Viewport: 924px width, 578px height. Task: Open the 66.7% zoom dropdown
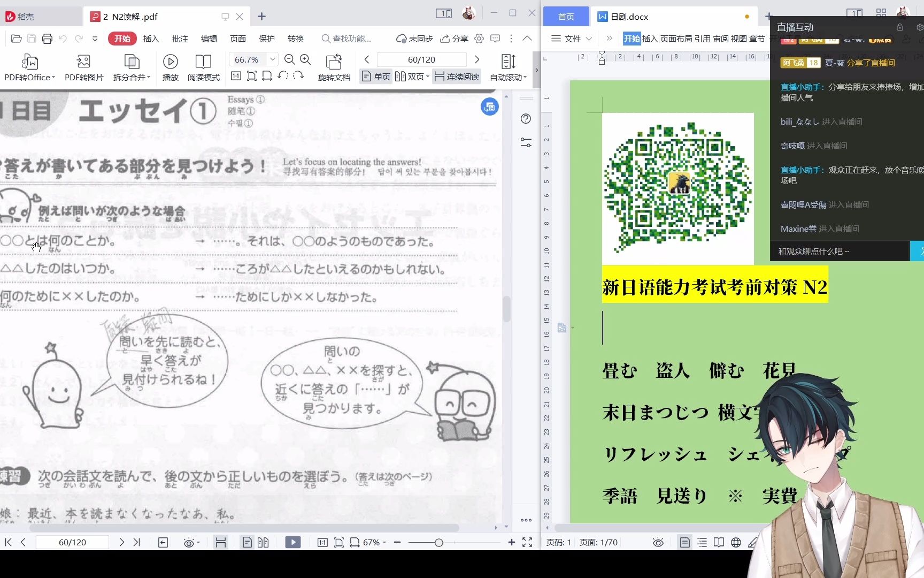[273, 59]
